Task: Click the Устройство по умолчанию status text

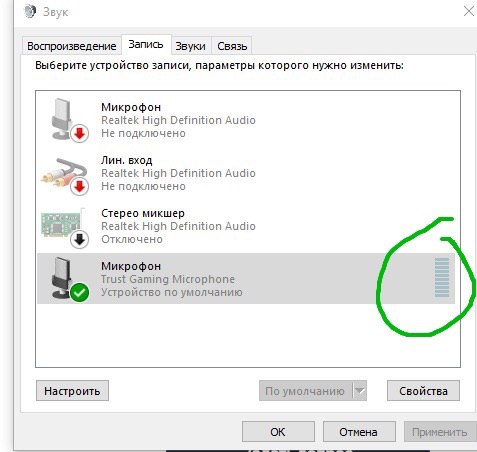Action: [172, 292]
